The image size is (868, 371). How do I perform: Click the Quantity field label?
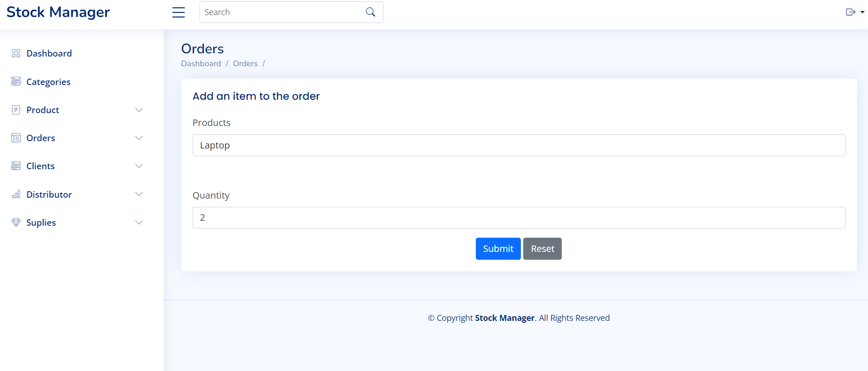pyautogui.click(x=211, y=195)
